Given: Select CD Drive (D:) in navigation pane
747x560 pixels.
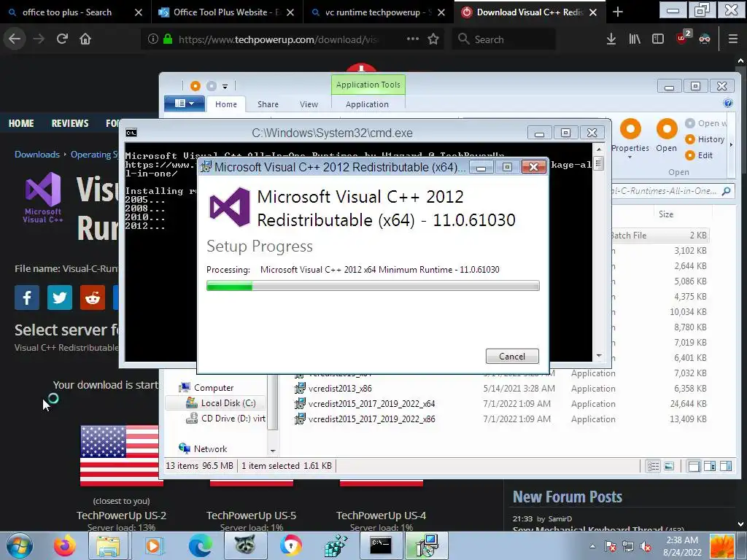Looking at the screenshot, I should [226, 418].
